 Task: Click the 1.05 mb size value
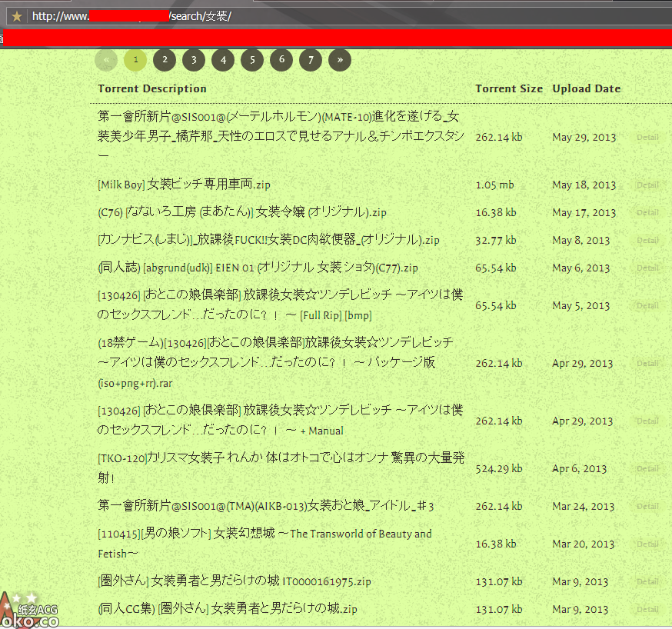coord(494,185)
